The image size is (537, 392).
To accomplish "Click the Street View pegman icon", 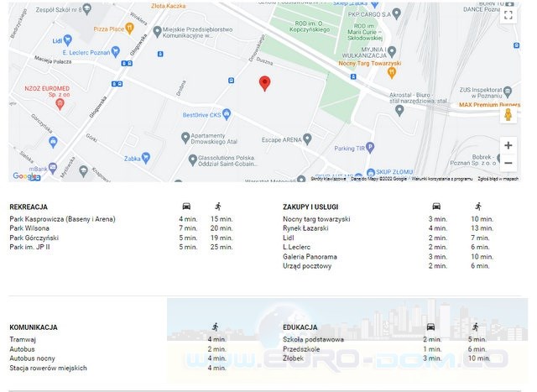I will [x=508, y=115].
